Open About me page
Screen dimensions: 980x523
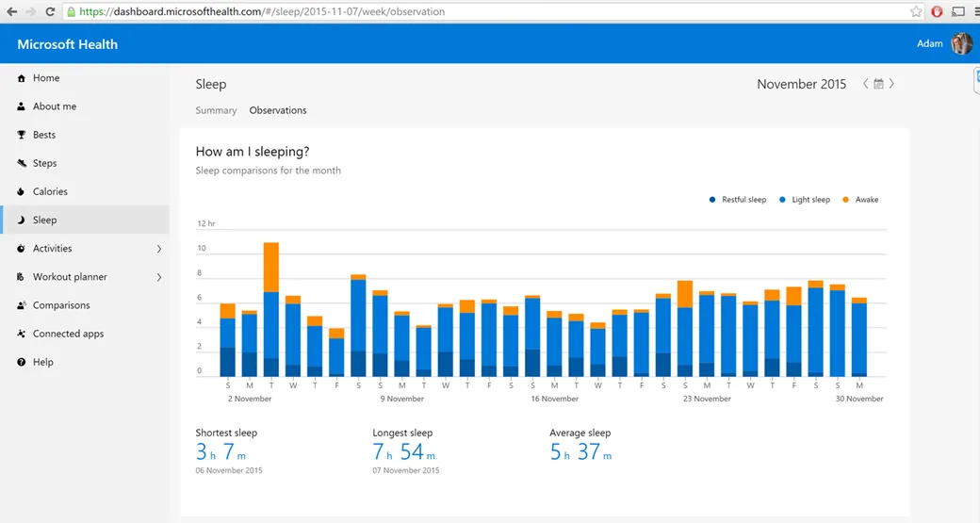click(x=85, y=106)
